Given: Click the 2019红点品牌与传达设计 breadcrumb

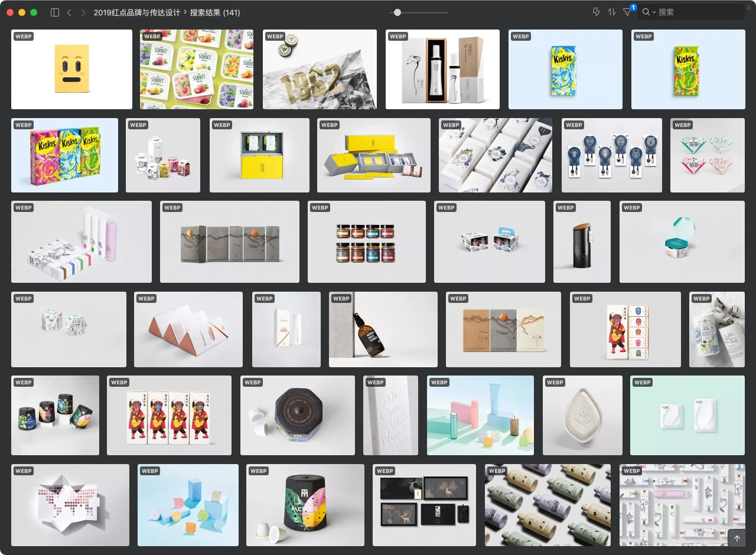Looking at the screenshot, I should (136, 12).
